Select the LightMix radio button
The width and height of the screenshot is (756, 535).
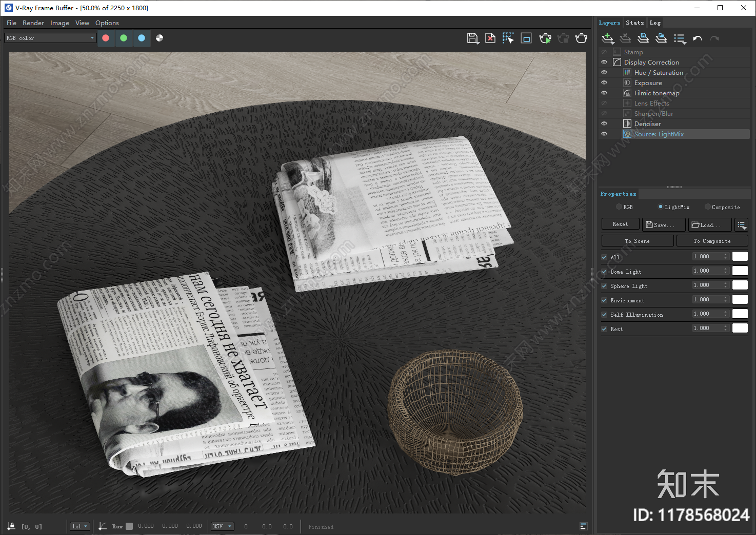pyautogui.click(x=661, y=207)
